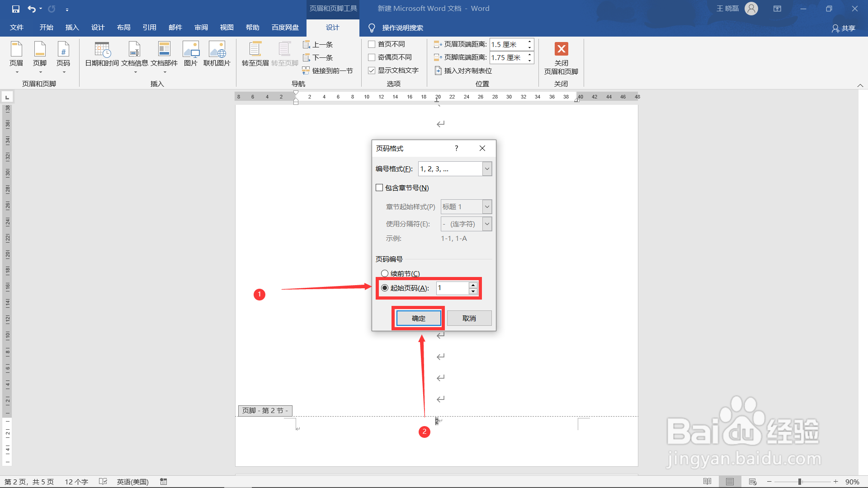Click the zoom slider in the status bar
Viewport: 868px width, 488px height.
(x=800, y=482)
